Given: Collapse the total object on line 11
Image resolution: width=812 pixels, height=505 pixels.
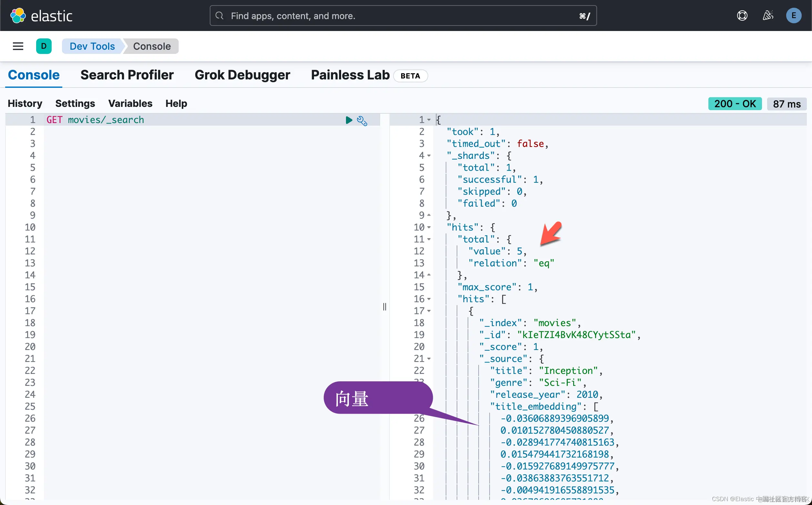Looking at the screenshot, I should click(429, 240).
